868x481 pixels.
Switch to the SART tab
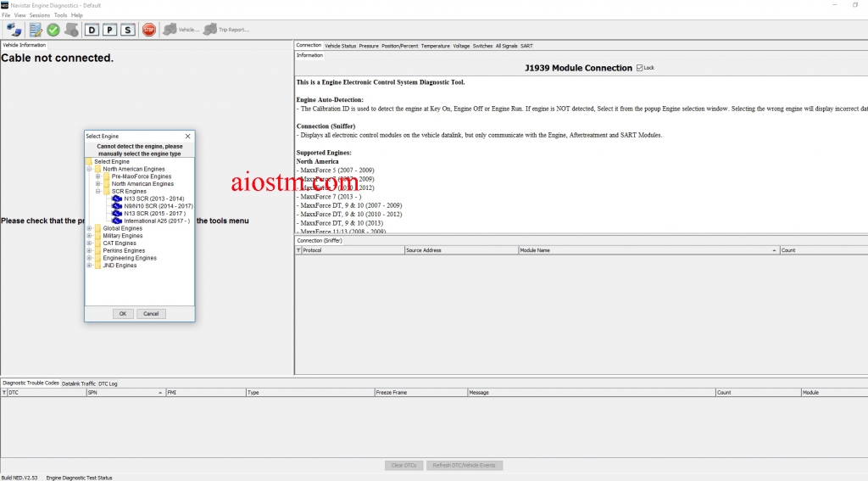pyautogui.click(x=526, y=46)
